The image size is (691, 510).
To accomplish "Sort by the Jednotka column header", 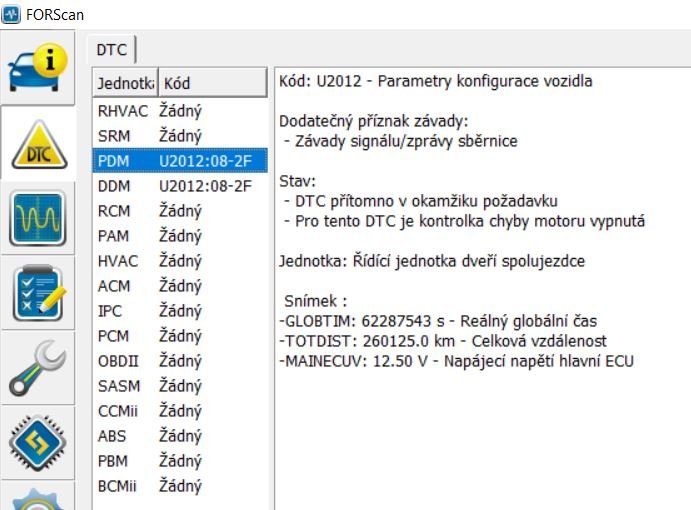I will 123,83.
